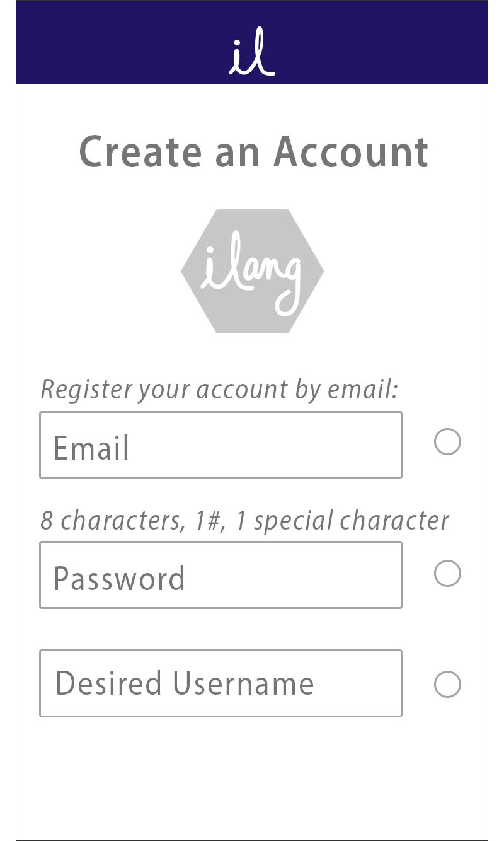Select the circle beside the Password field

click(447, 573)
